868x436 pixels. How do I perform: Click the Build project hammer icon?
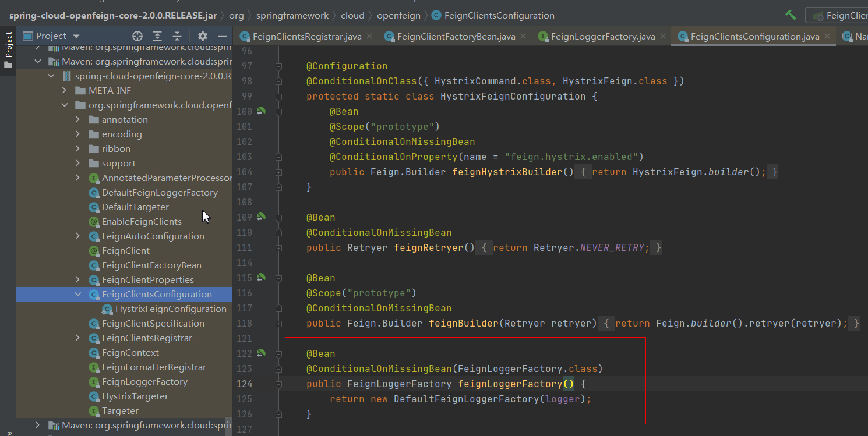tap(791, 15)
